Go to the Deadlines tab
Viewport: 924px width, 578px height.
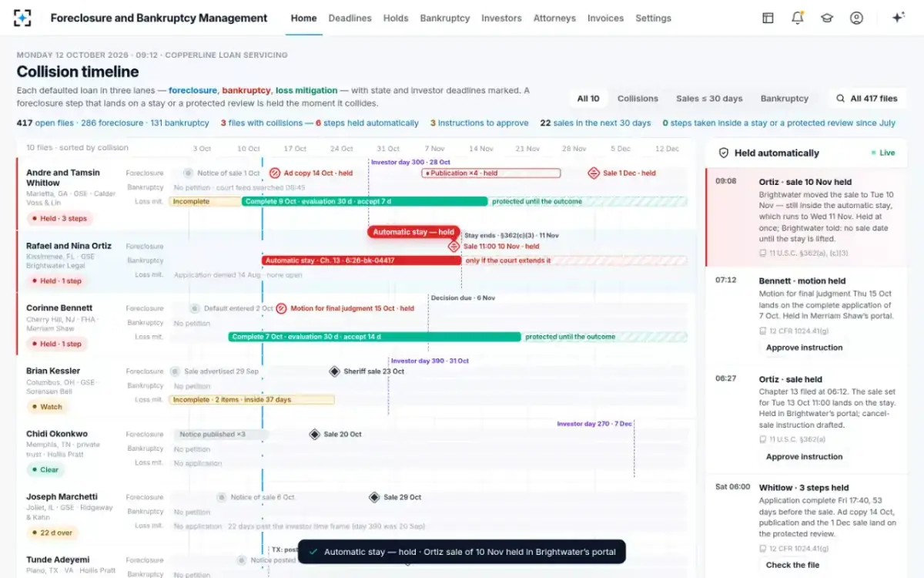click(x=350, y=18)
